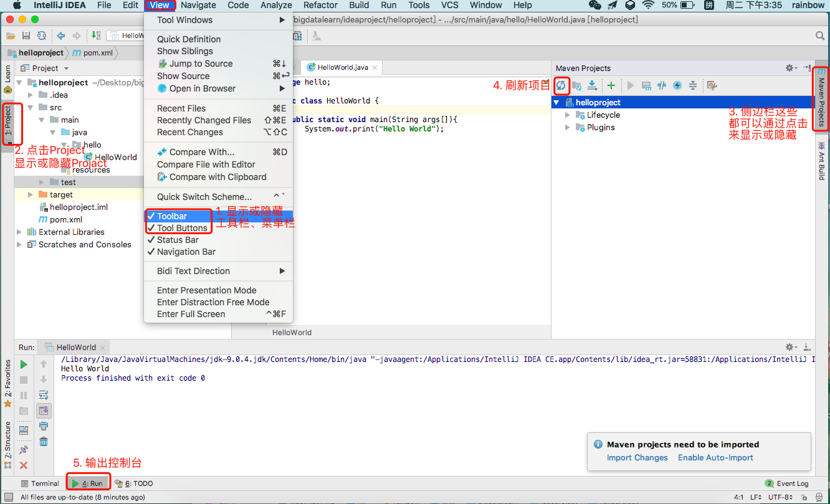Pin the Run tab with pin icon
The height and width of the screenshot is (504, 830).
[x=24, y=449]
